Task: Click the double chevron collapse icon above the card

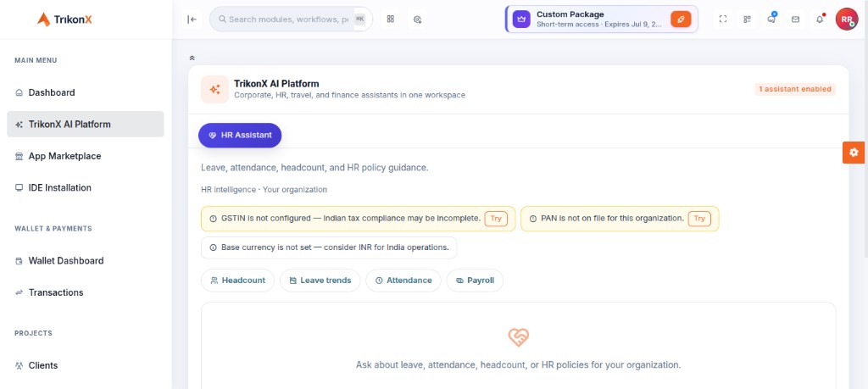Action: click(192, 58)
